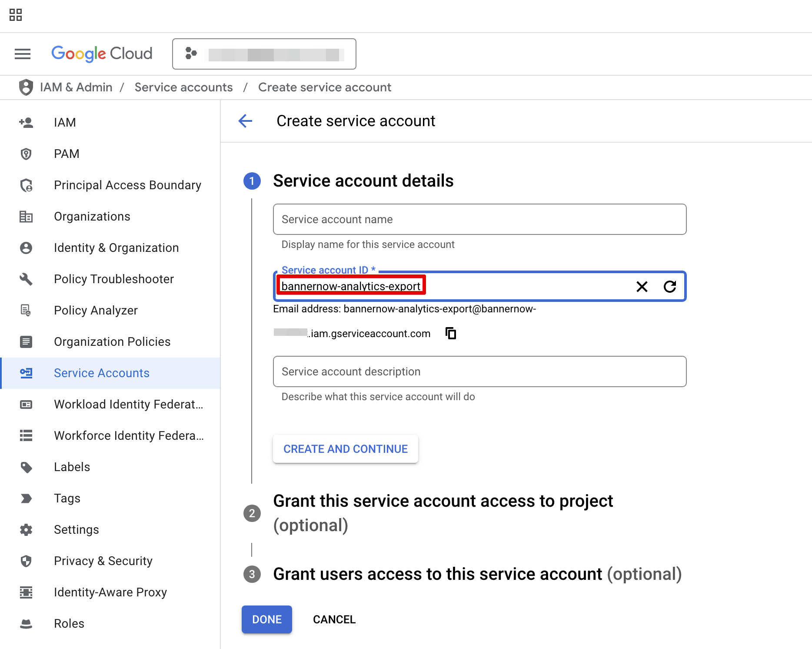Select Service Accounts in sidebar
This screenshot has width=812, height=649.
pos(110,373)
